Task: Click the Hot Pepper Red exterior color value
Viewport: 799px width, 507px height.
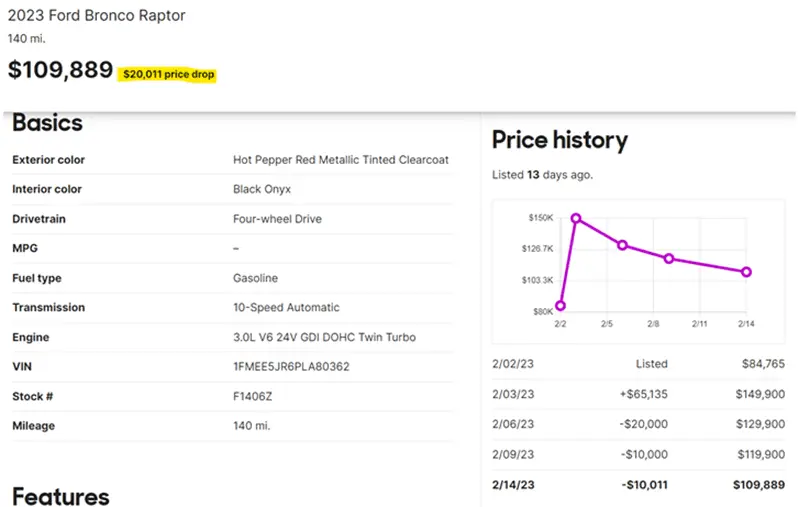Action: 340,160
